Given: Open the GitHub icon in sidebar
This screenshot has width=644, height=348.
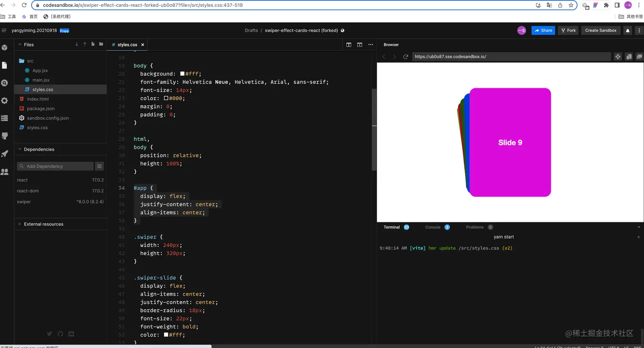Looking at the screenshot, I should pos(5,136).
